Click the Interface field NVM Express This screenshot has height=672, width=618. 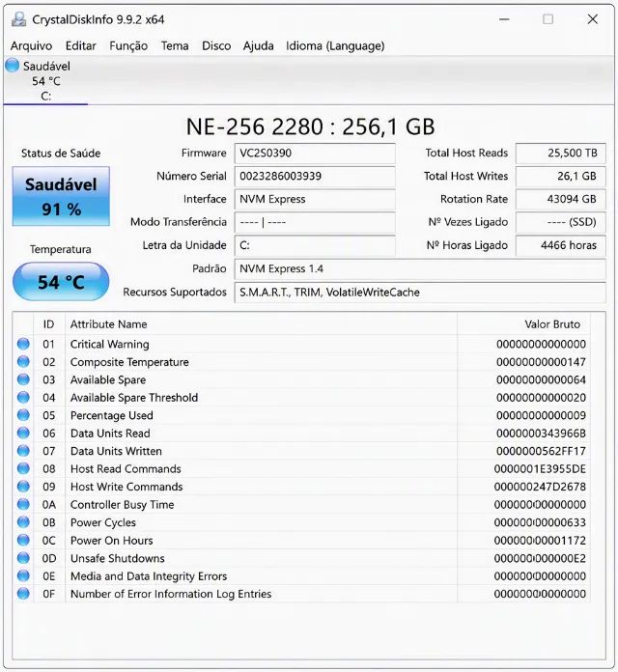(x=315, y=199)
